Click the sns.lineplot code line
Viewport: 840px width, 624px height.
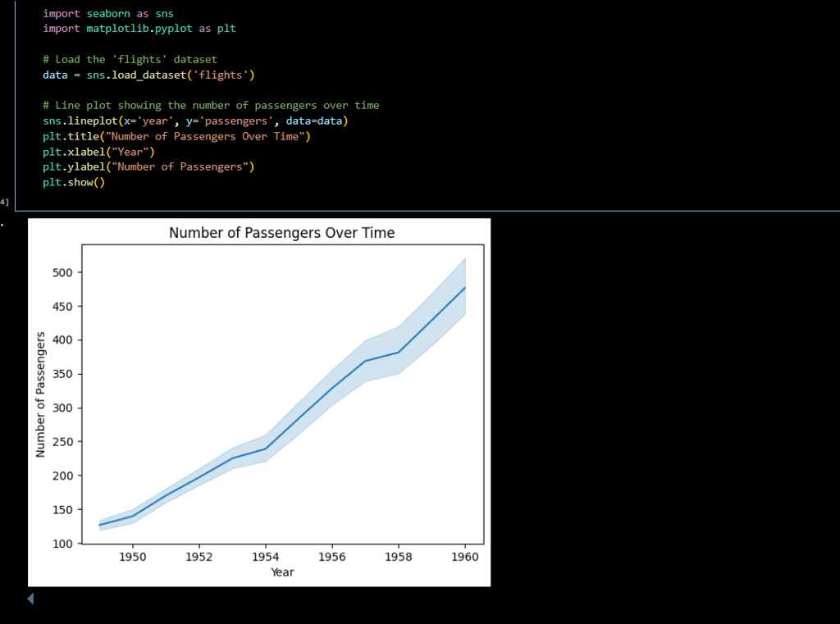(195, 121)
